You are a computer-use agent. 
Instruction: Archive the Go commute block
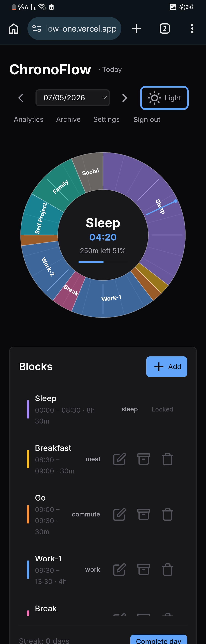pos(144,514)
